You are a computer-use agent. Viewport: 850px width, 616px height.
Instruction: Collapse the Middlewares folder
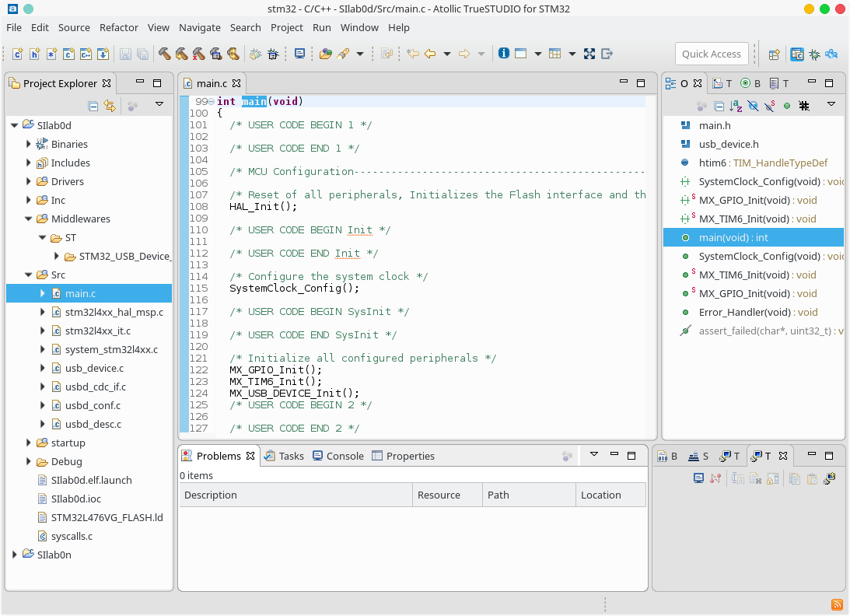[29, 219]
